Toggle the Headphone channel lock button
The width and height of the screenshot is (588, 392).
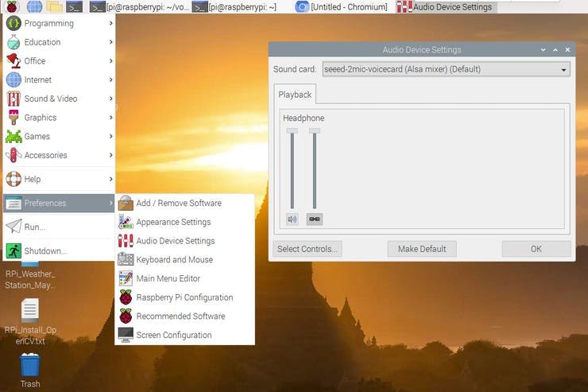click(315, 219)
